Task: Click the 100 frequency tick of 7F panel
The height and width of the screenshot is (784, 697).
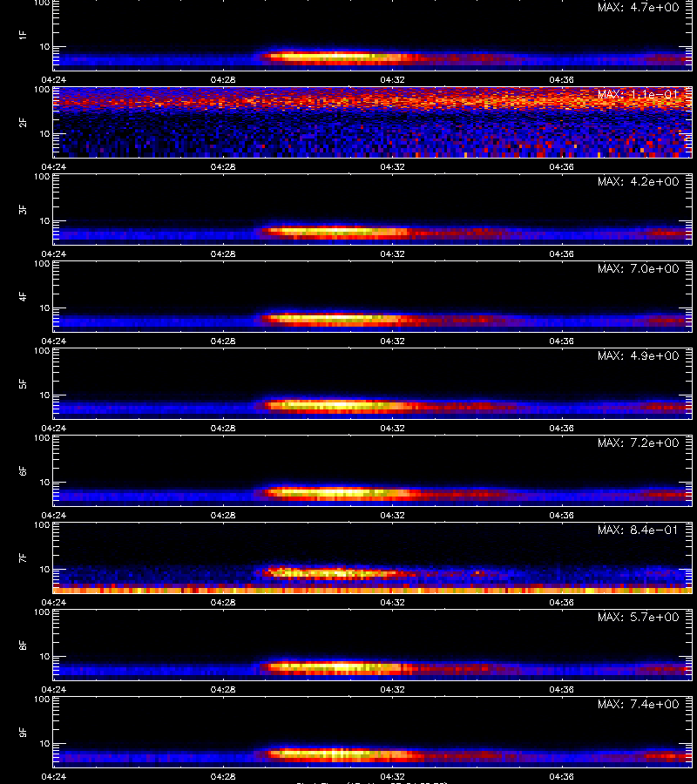Action: click(42, 525)
